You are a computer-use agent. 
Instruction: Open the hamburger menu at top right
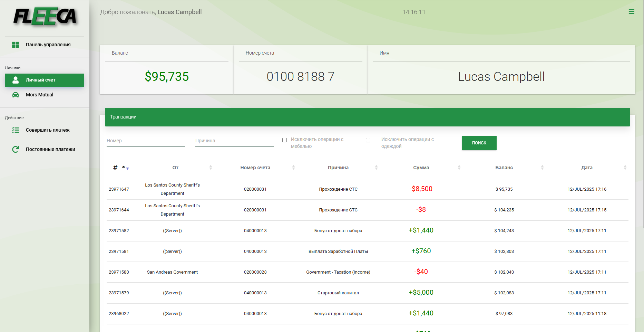pyautogui.click(x=631, y=12)
